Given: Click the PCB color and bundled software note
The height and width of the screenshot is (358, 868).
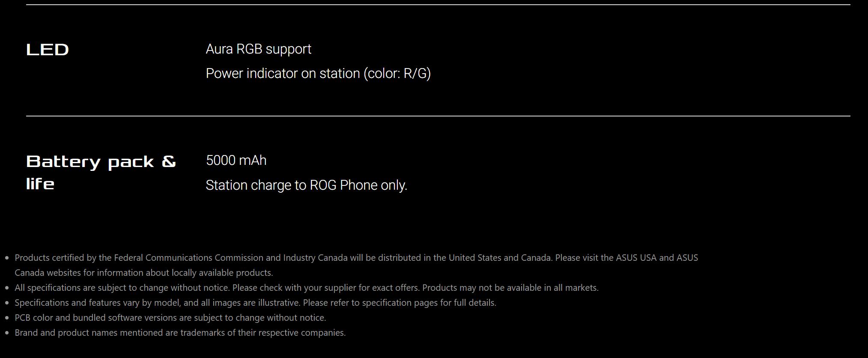Looking at the screenshot, I should (170, 318).
